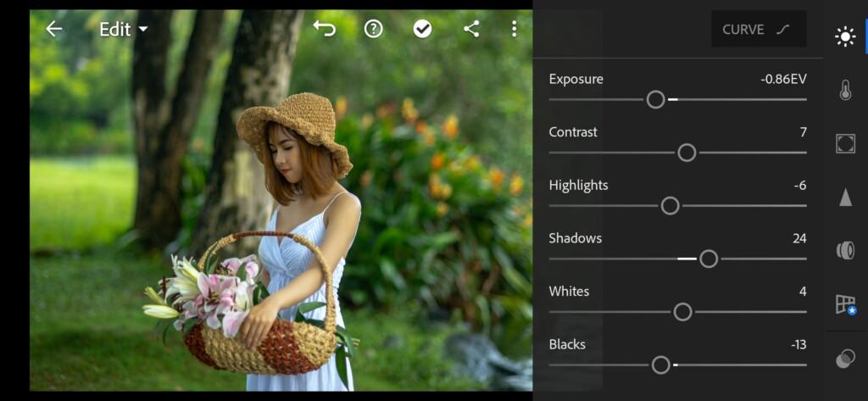This screenshot has height=401, width=868.
Task: Tap the photo preview of the woman
Action: tap(281, 200)
